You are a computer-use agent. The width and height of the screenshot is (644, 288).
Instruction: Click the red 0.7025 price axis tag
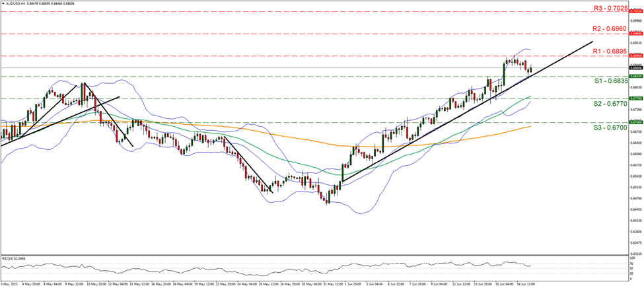point(636,11)
